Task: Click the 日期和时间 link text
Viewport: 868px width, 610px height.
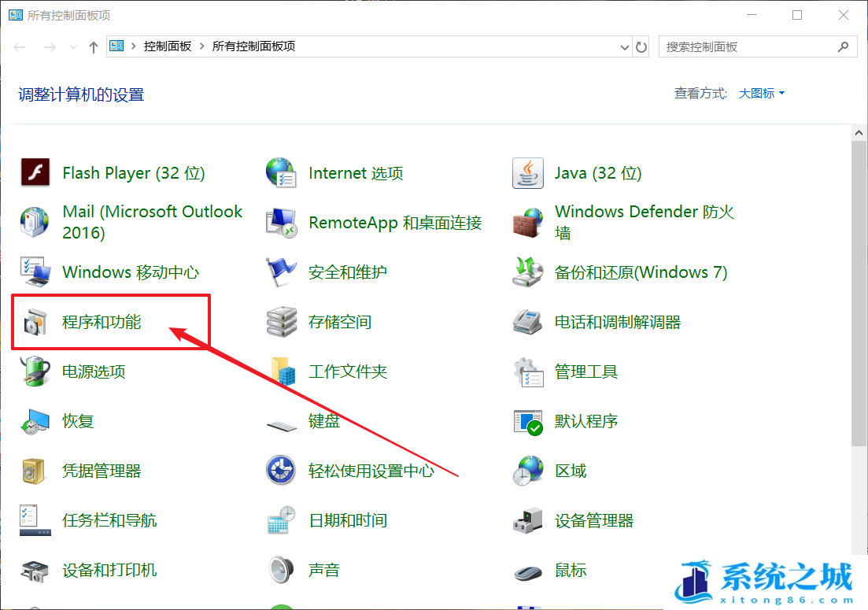Action: coord(348,520)
